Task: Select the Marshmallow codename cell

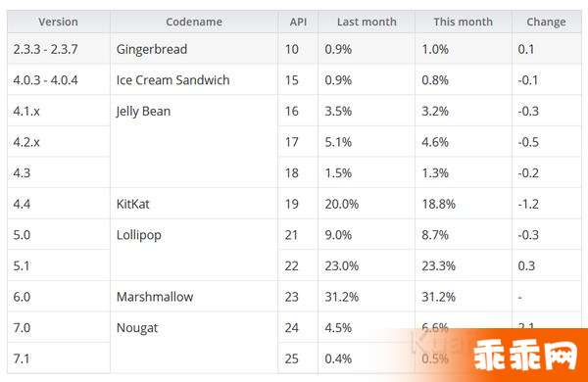Action: point(194,297)
